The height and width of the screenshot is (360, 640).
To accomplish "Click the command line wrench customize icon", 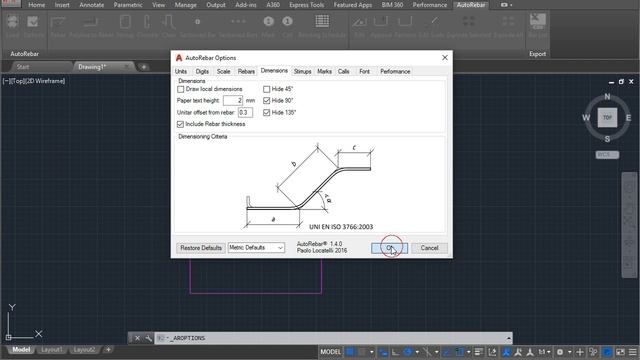I will coord(148,338).
